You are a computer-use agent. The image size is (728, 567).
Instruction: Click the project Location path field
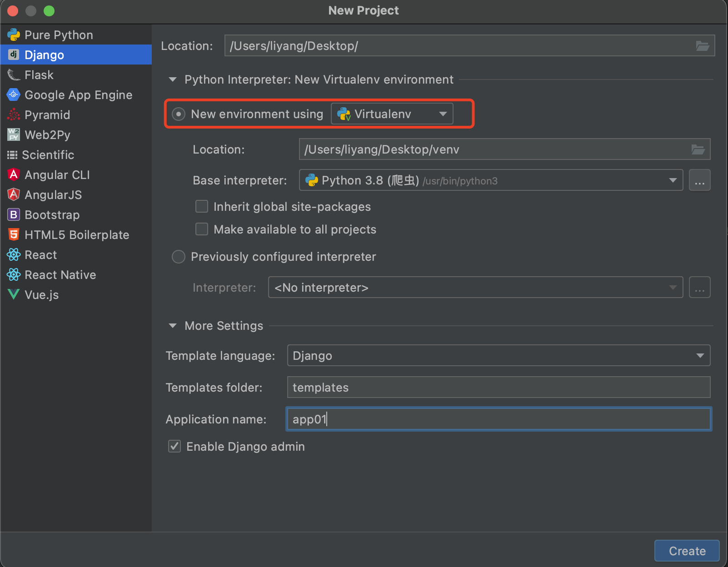click(x=470, y=46)
